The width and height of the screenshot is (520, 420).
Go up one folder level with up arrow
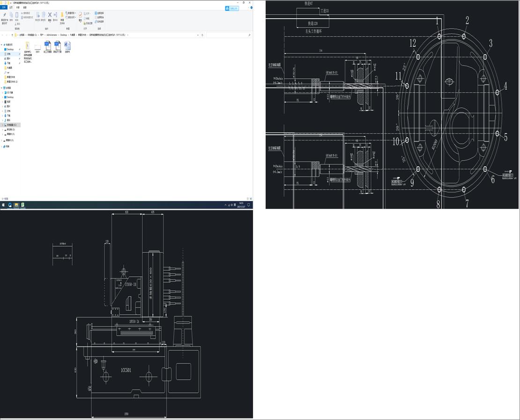point(12,35)
